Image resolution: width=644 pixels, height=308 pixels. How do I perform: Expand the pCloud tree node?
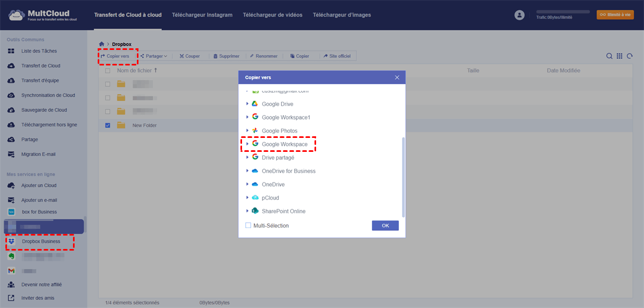point(247,197)
